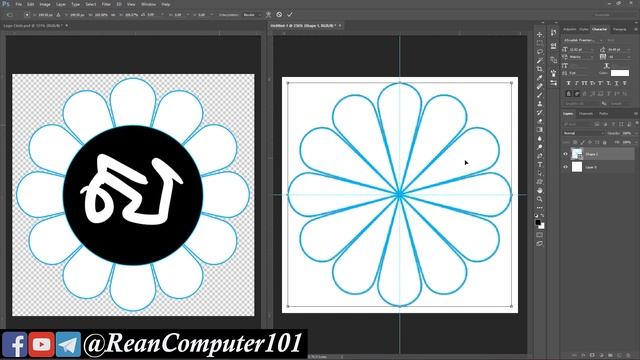The width and height of the screenshot is (640, 360).
Task: Open the Layers panel menu
Action: coord(636,113)
